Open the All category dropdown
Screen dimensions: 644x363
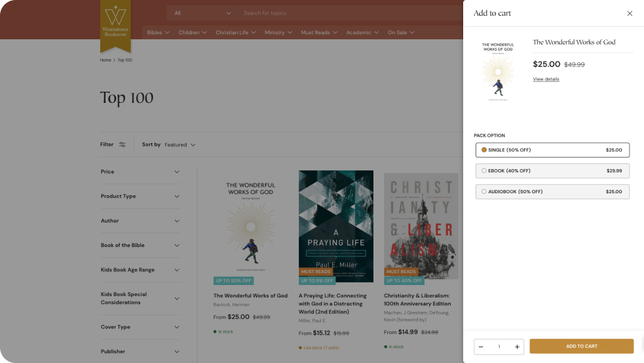coord(202,13)
